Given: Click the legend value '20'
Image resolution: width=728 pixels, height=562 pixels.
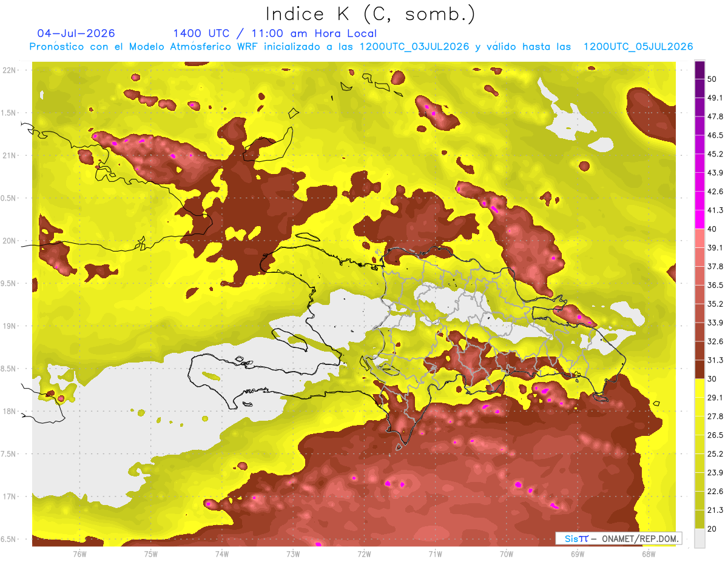Looking at the screenshot, I should [712, 529].
